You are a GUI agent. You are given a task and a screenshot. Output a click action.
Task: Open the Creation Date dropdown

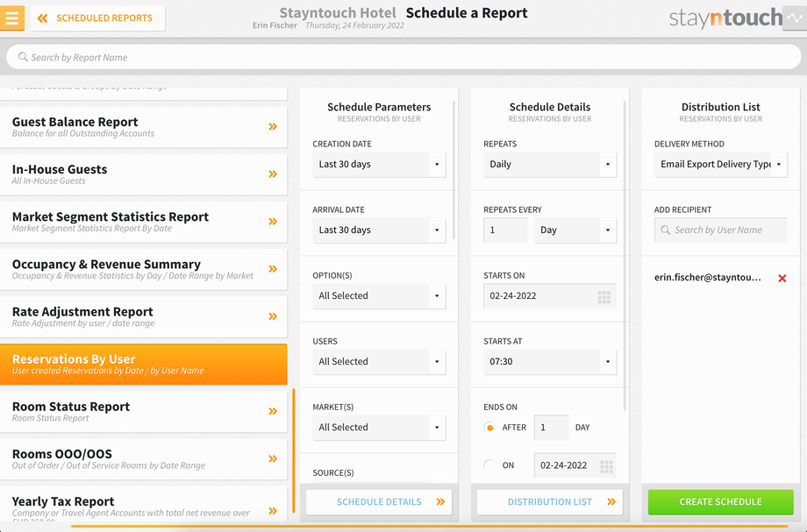coord(379,165)
